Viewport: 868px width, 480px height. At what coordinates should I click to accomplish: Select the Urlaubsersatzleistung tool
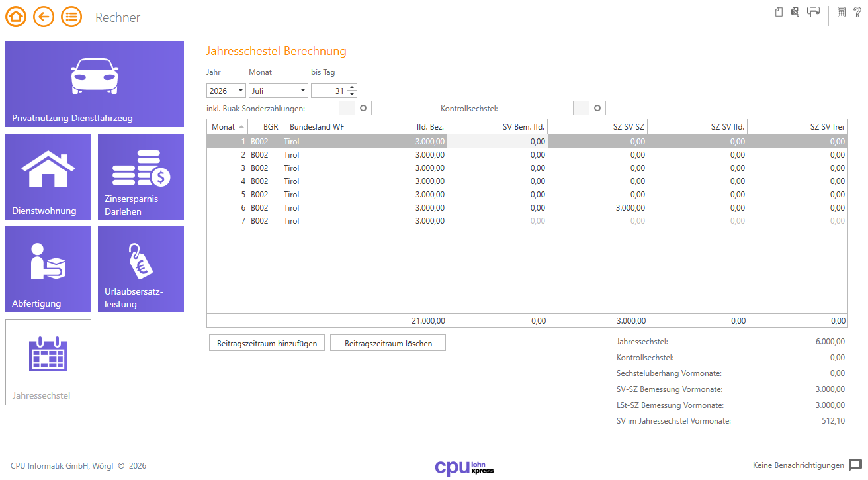140,269
